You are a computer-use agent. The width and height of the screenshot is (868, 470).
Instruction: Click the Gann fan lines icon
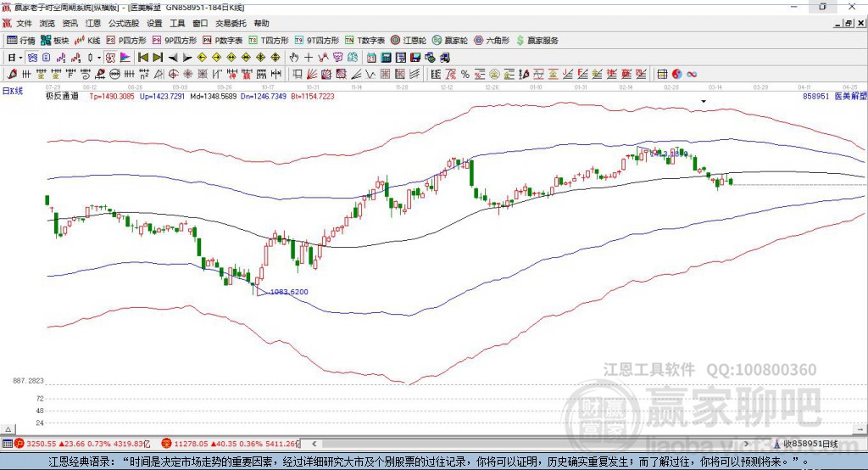point(312,75)
